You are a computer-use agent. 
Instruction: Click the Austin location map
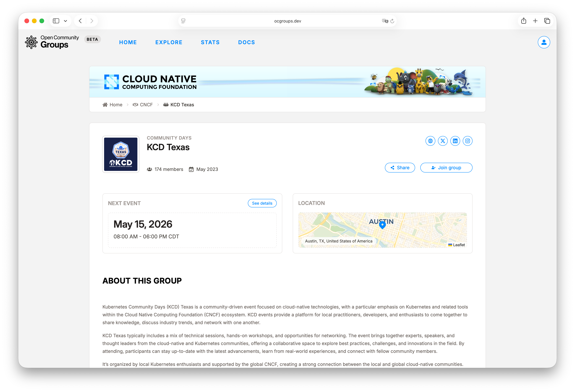coord(382,230)
